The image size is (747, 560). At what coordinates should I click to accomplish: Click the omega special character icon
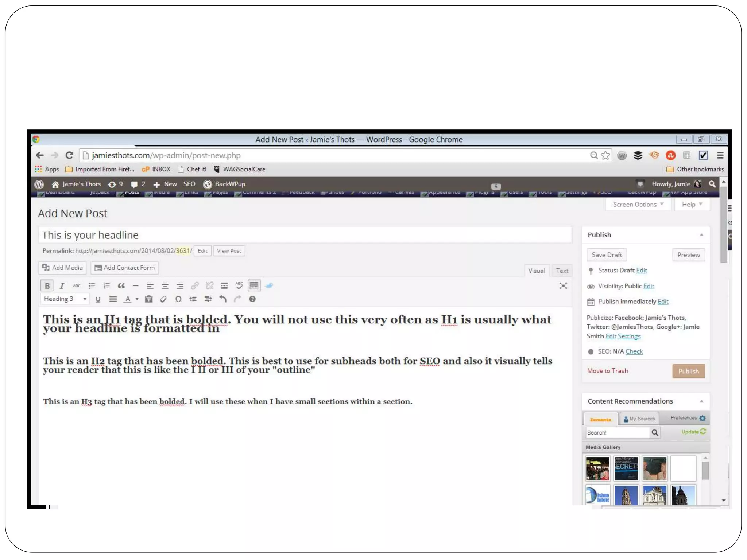coord(178,299)
